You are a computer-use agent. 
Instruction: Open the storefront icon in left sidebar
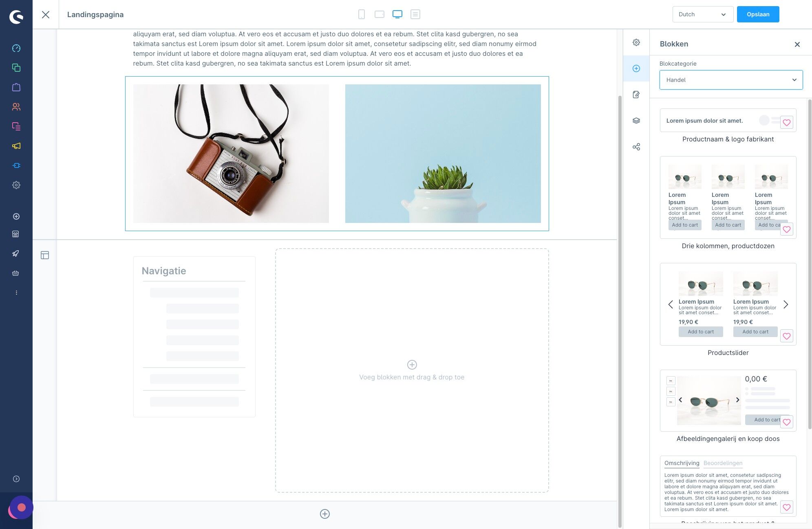pyautogui.click(x=15, y=234)
